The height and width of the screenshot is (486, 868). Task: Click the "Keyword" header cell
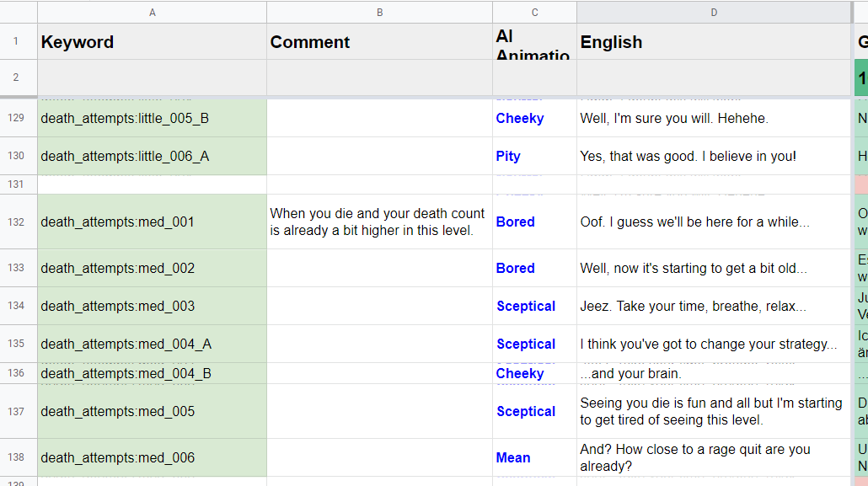pos(152,42)
